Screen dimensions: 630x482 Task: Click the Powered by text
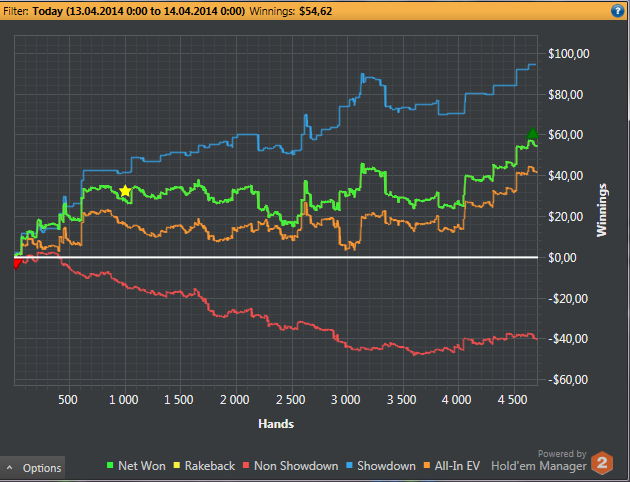[562, 454]
